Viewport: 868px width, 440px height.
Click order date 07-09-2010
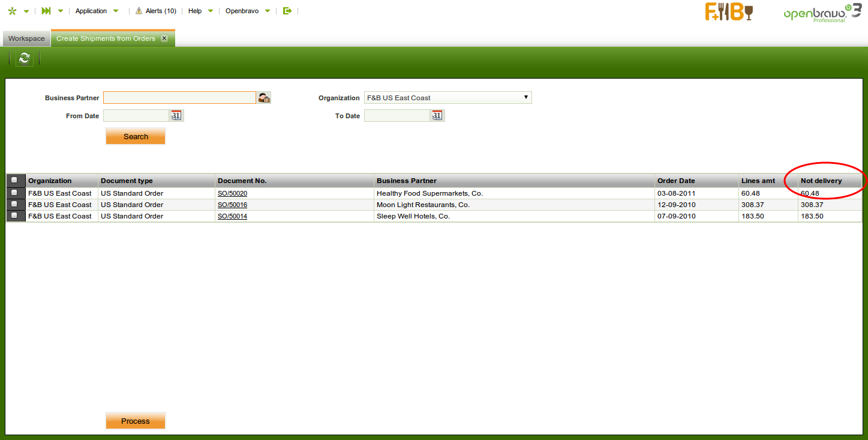click(x=677, y=216)
